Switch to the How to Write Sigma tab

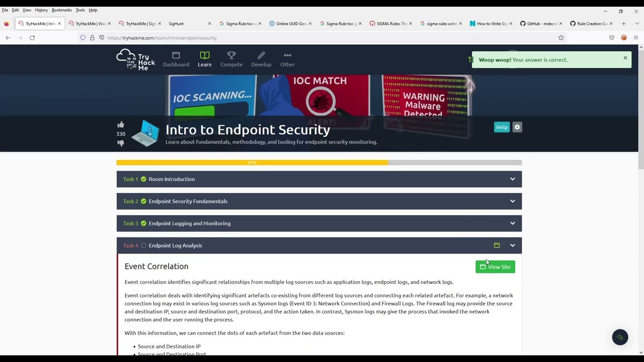[491, 24]
